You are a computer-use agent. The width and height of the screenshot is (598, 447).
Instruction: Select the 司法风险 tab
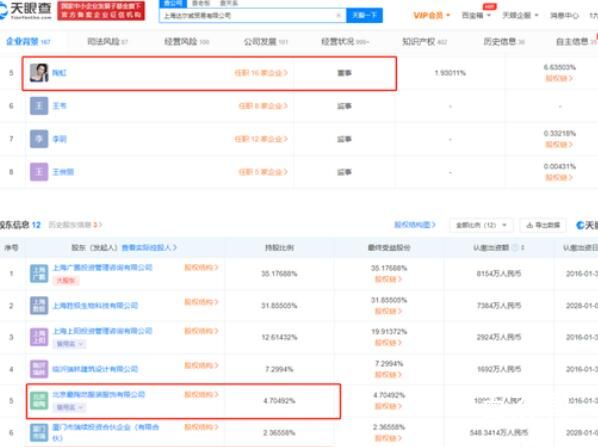[x=108, y=42]
